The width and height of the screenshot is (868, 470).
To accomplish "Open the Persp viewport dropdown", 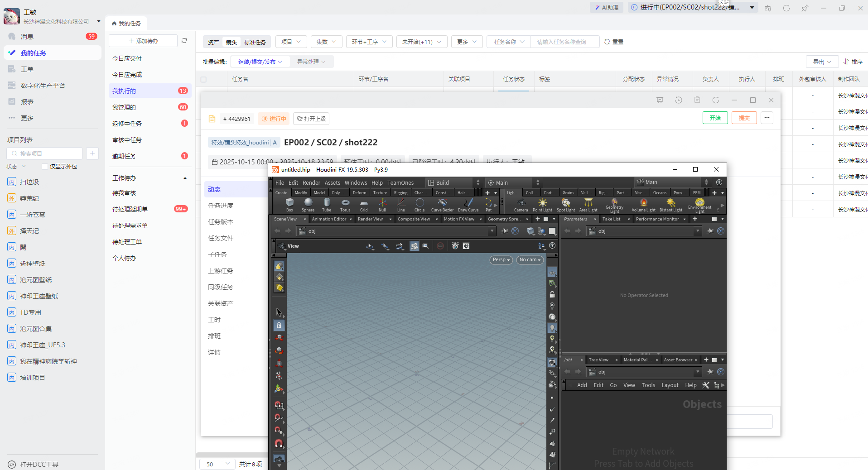I will [x=501, y=260].
